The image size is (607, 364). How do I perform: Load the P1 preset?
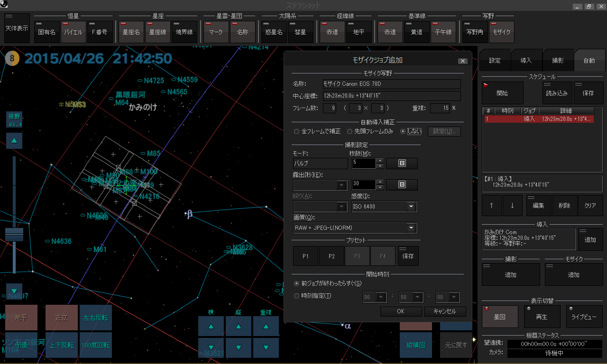[306, 256]
